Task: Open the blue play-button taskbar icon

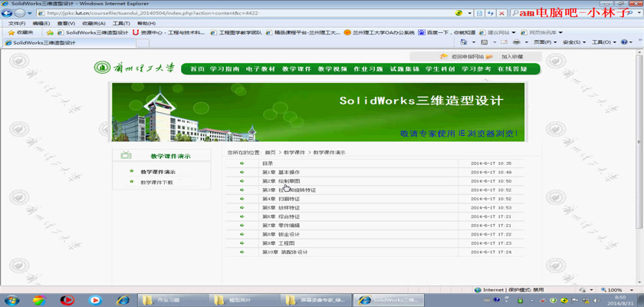Action: click(95, 300)
